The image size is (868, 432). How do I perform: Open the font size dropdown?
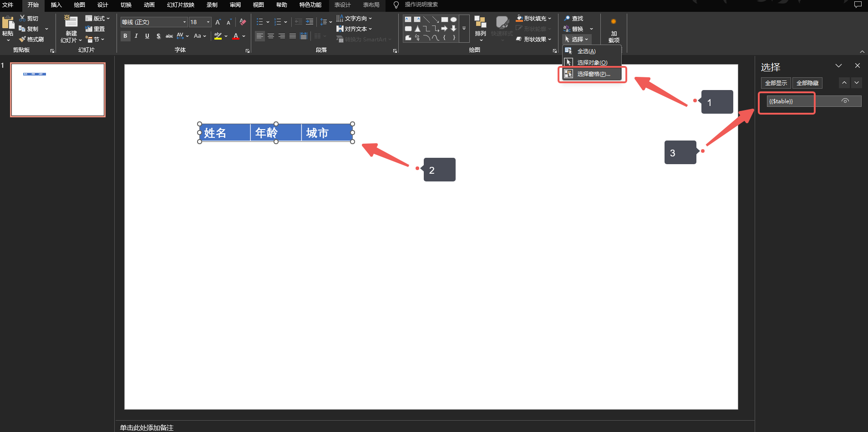point(208,22)
